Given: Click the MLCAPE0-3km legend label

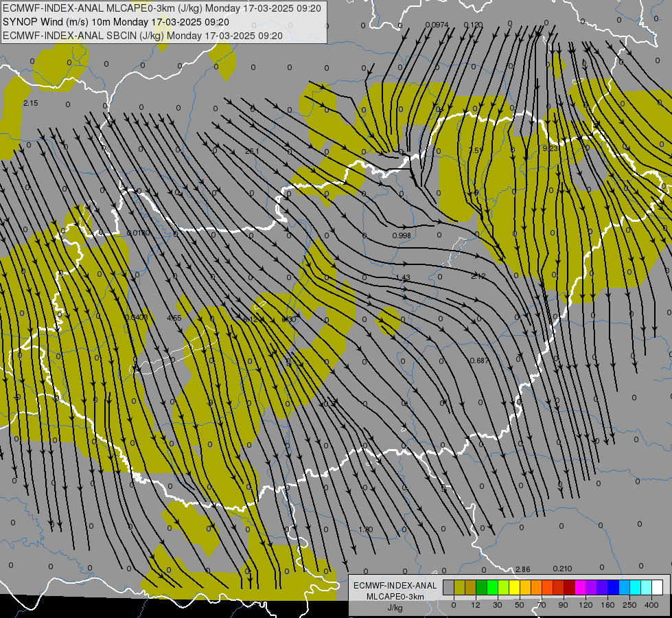Looking at the screenshot, I should 395,597.
